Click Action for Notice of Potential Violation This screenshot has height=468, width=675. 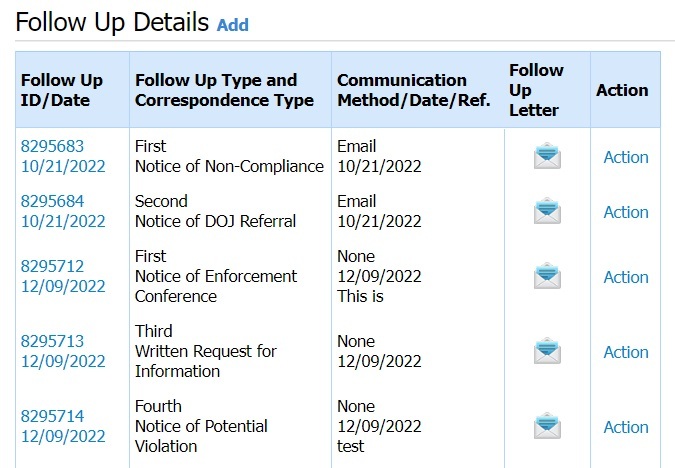click(x=626, y=427)
